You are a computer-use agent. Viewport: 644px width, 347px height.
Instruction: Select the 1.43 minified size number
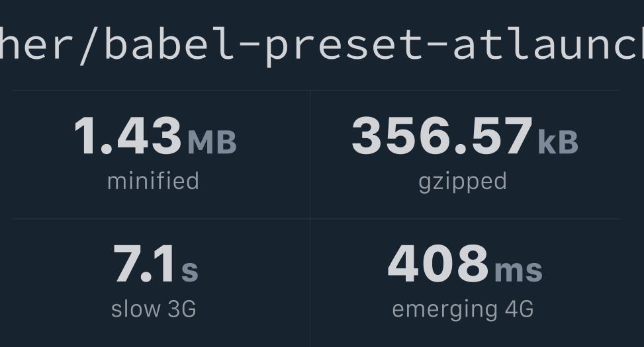(x=128, y=135)
